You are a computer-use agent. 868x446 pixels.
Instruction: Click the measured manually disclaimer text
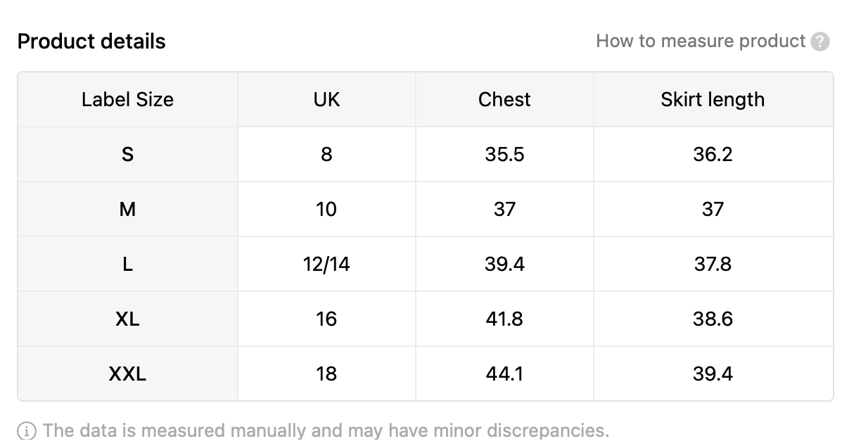click(326, 431)
